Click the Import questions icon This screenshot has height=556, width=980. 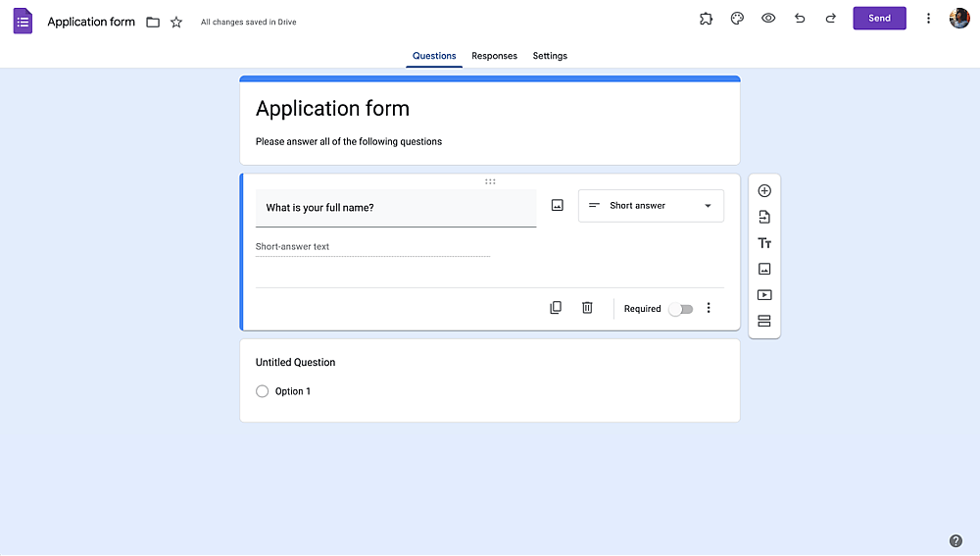coord(764,217)
